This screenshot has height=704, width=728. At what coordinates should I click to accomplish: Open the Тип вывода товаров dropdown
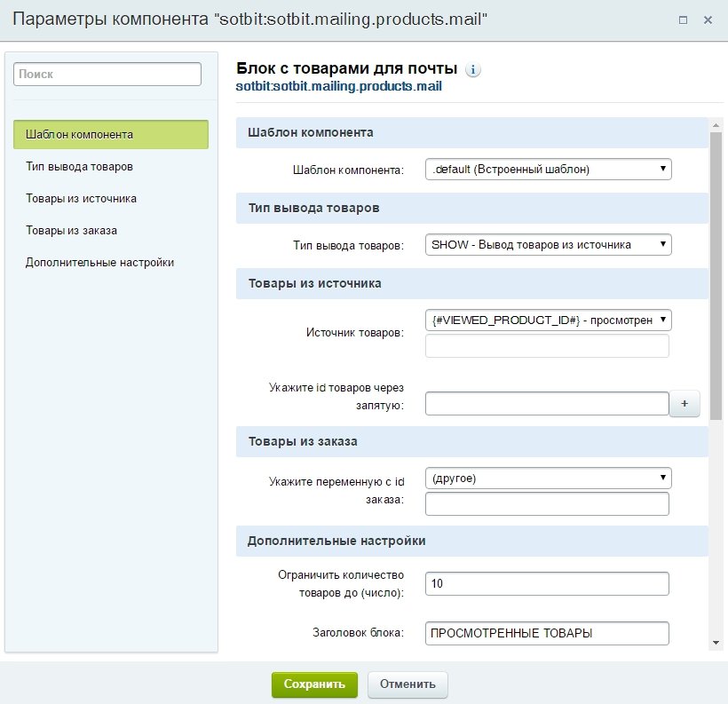[x=549, y=245]
